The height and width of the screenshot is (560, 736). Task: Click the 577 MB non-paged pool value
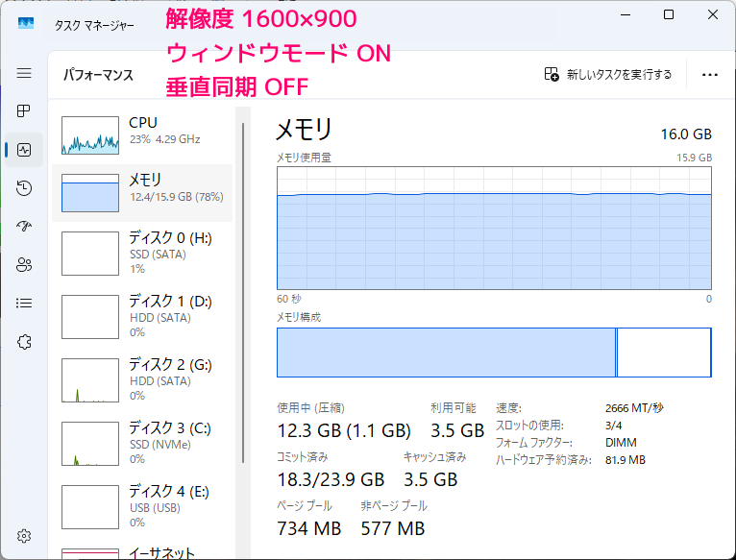(x=393, y=528)
